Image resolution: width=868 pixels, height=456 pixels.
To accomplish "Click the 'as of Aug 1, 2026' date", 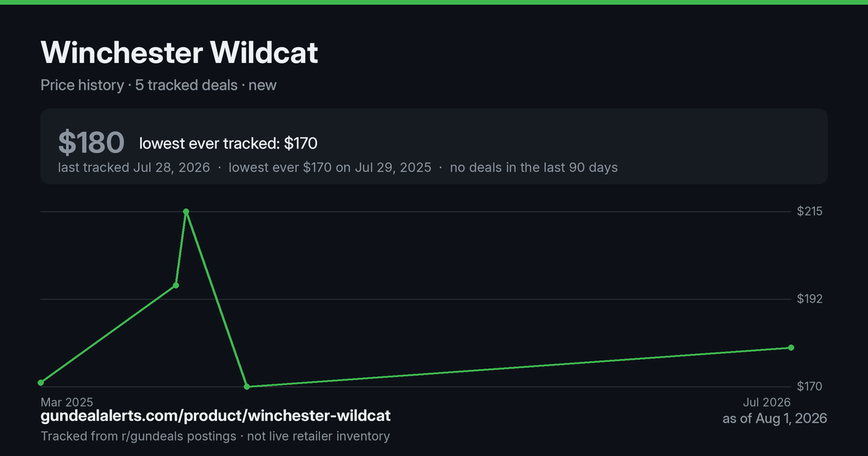I will click(x=775, y=418).
